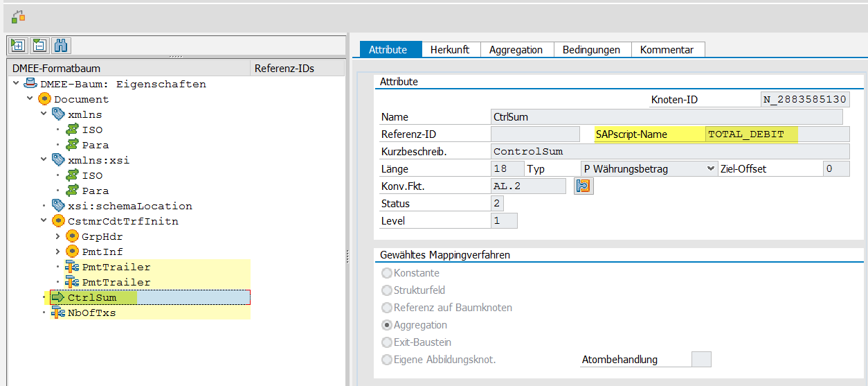Collapse all nodes in format tree
868x386 pixels.
[39, 46]
